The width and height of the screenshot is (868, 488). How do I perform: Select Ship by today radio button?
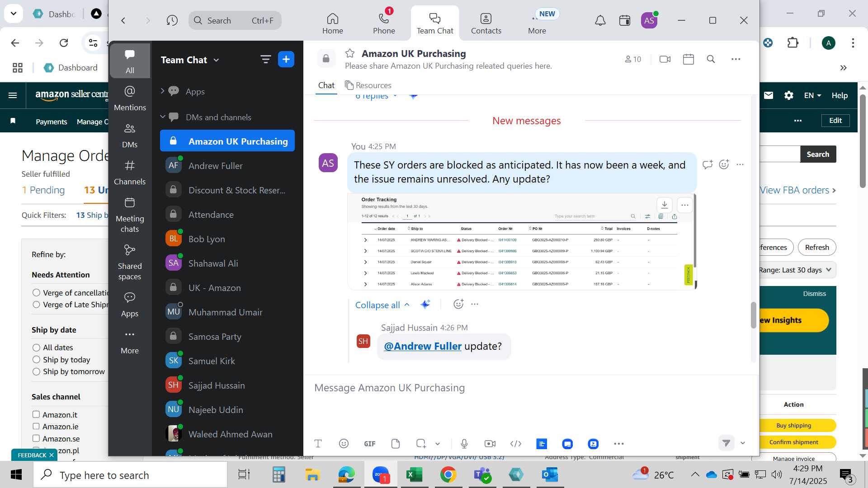(x=36, y=360)
